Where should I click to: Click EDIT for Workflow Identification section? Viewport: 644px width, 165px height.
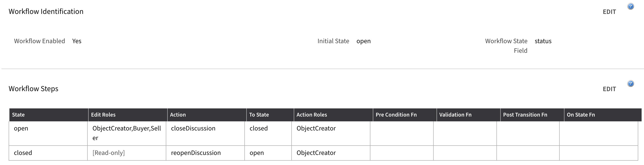(609, 12)
